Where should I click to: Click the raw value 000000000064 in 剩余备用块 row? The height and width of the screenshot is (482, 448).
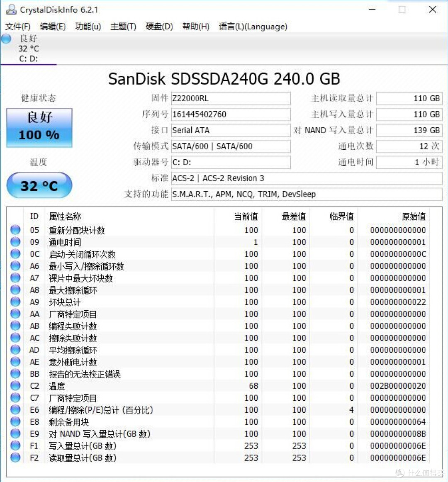click(x=398, y=422)
